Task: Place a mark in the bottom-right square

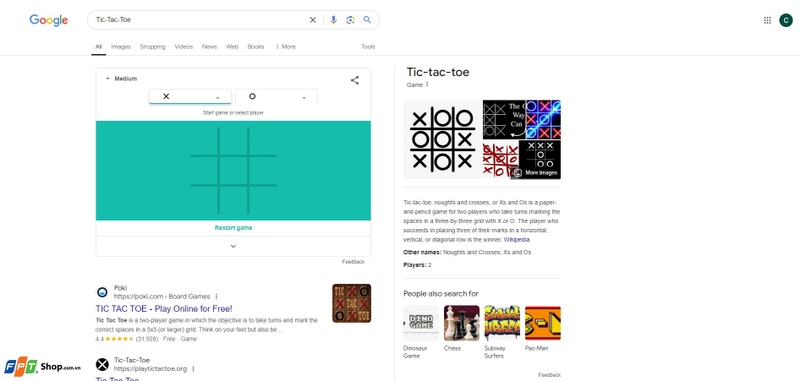Action: [263, 200]
